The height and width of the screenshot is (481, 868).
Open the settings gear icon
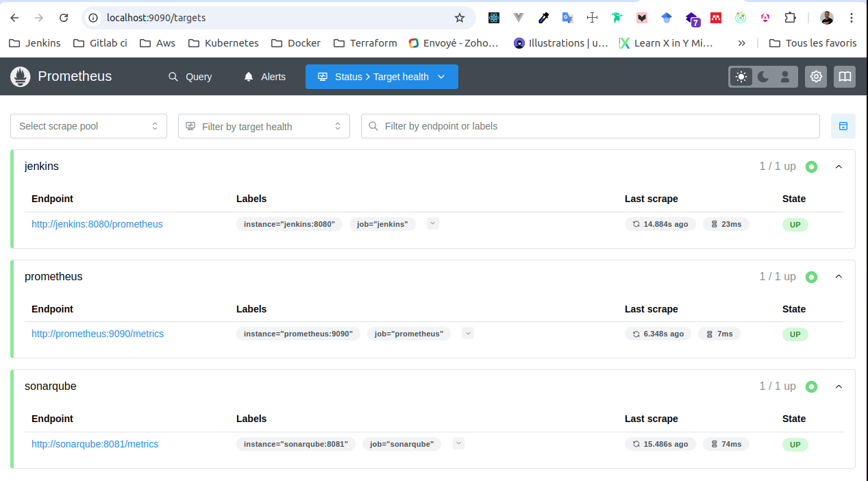point(816,77)
